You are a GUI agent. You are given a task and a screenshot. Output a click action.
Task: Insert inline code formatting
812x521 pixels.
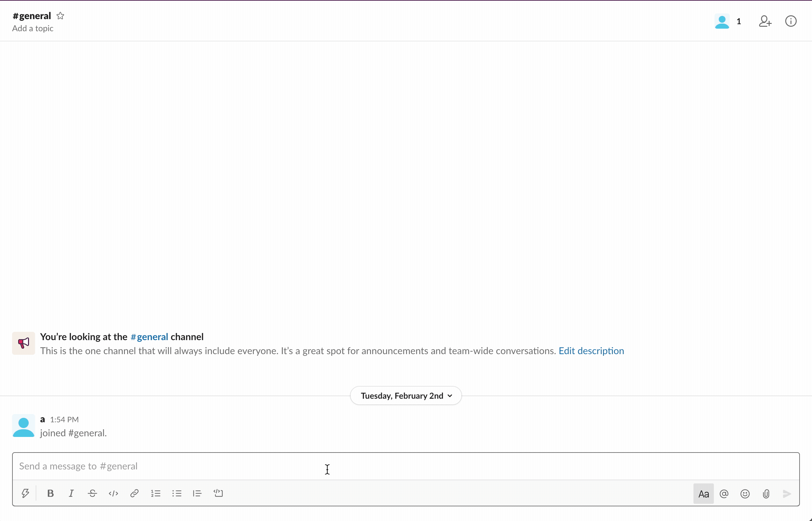tap(113, 493)
